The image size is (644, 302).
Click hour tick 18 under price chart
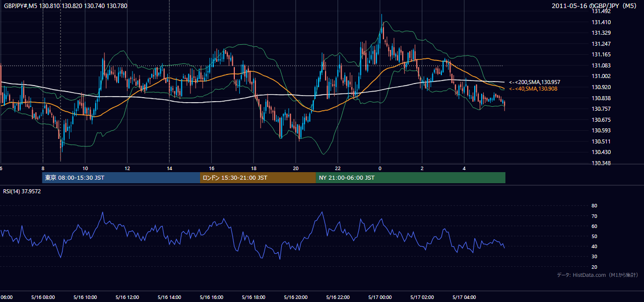(253, 168)
